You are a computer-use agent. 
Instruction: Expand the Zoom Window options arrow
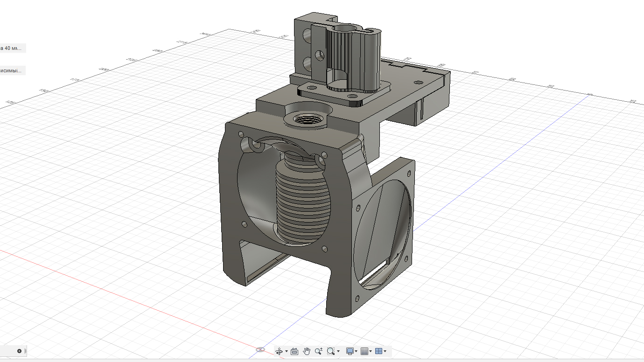(x=338, y=351)
